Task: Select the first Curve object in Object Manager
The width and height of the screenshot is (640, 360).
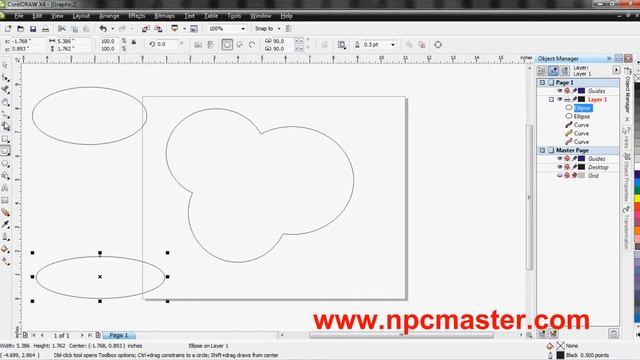Action: (581, 125)
